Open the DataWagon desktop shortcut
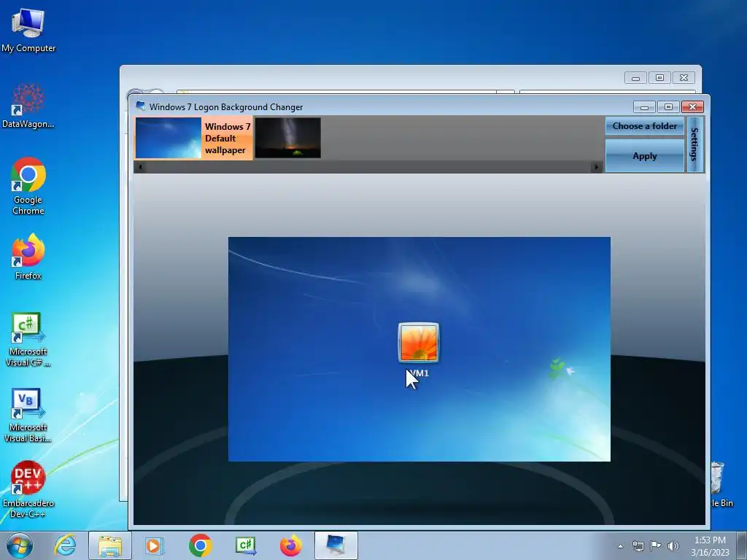This screenshot has height=560, width=747. tap(28, 106)
